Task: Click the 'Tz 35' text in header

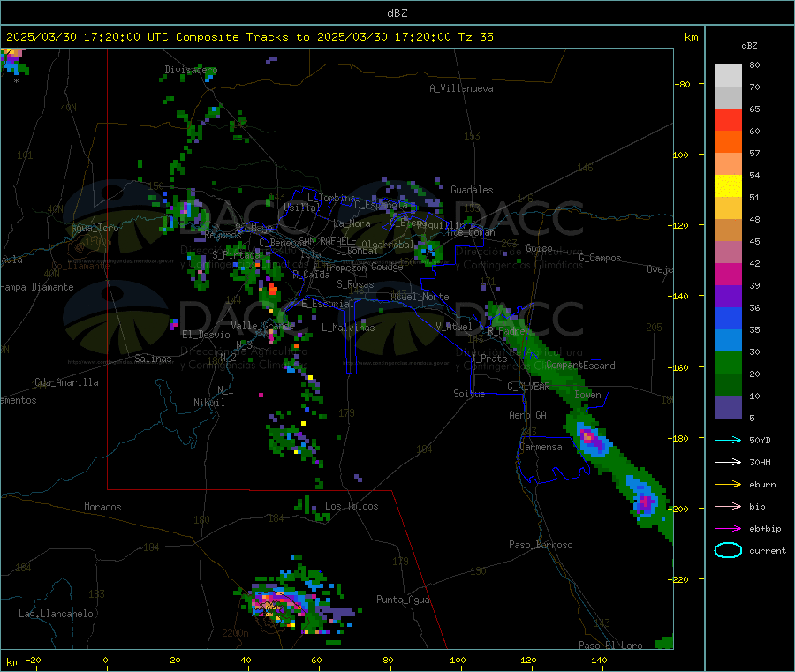Action: 475,37
